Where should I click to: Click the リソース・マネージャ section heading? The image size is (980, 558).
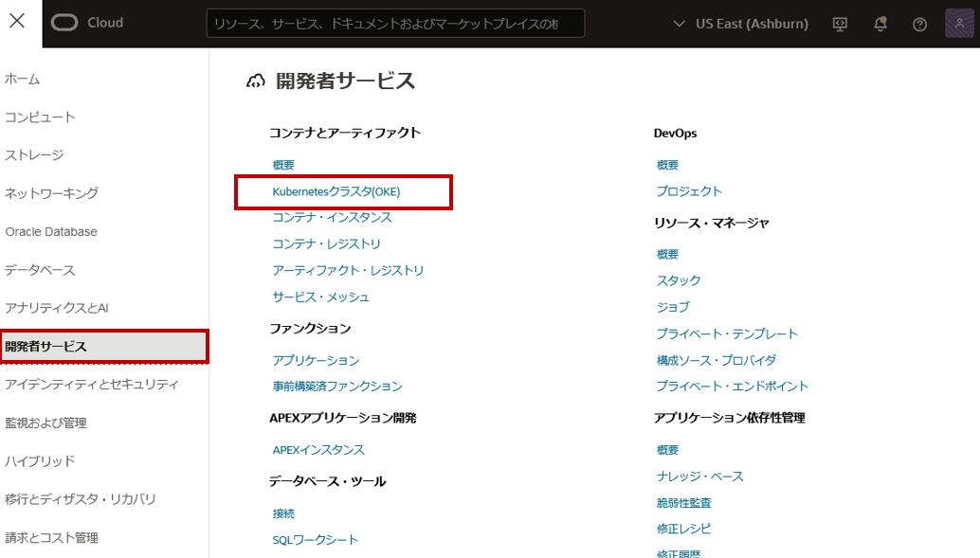pyautogui.click(x=711, y=223)
